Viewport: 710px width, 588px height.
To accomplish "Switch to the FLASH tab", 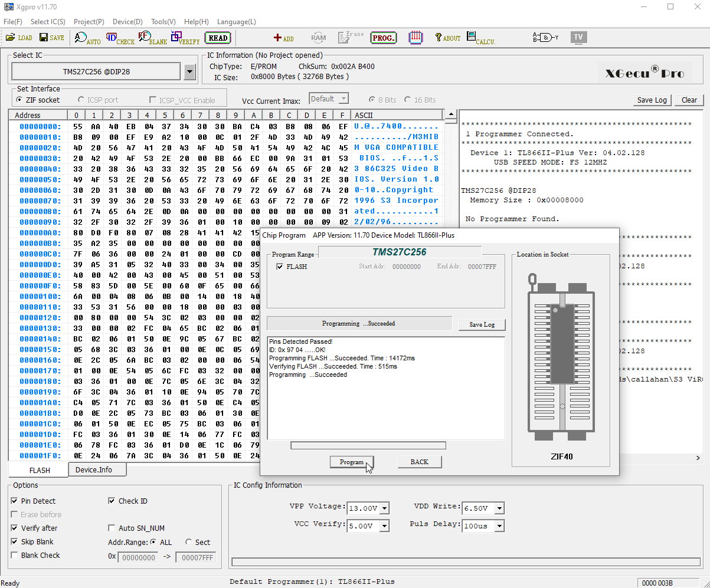I will (x=40, y=470).
